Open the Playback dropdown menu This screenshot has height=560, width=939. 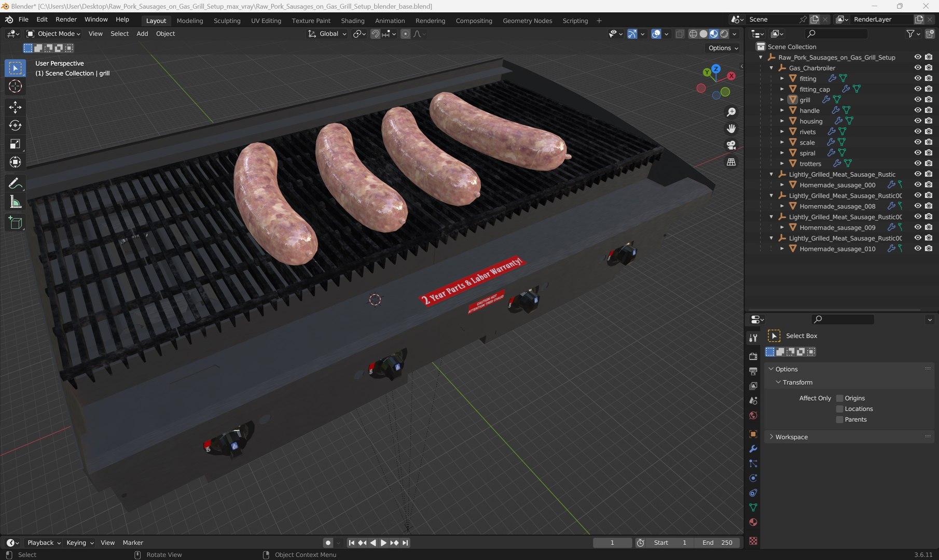tap(44, 543)
